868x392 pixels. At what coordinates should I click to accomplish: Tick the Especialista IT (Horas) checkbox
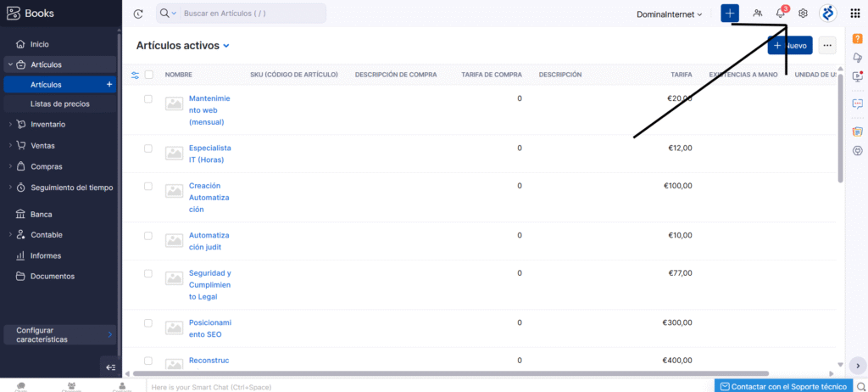tap(148, 148)
